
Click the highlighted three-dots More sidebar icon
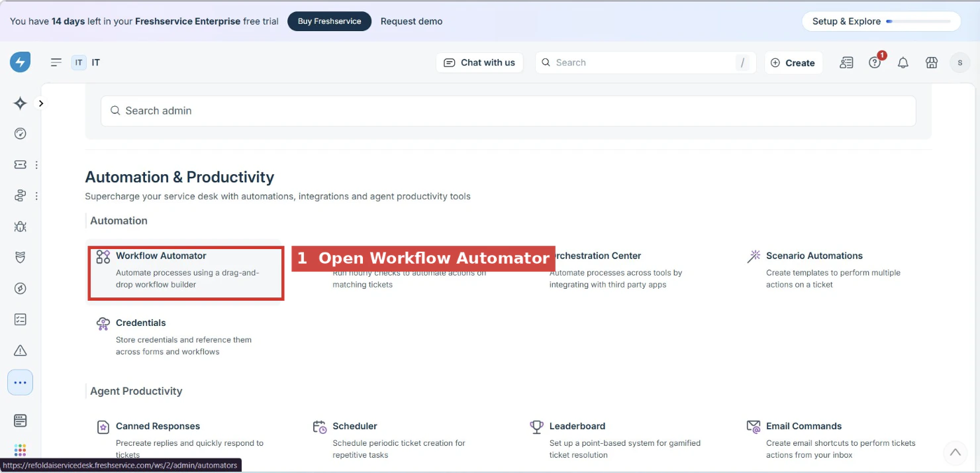pos(21,382)
